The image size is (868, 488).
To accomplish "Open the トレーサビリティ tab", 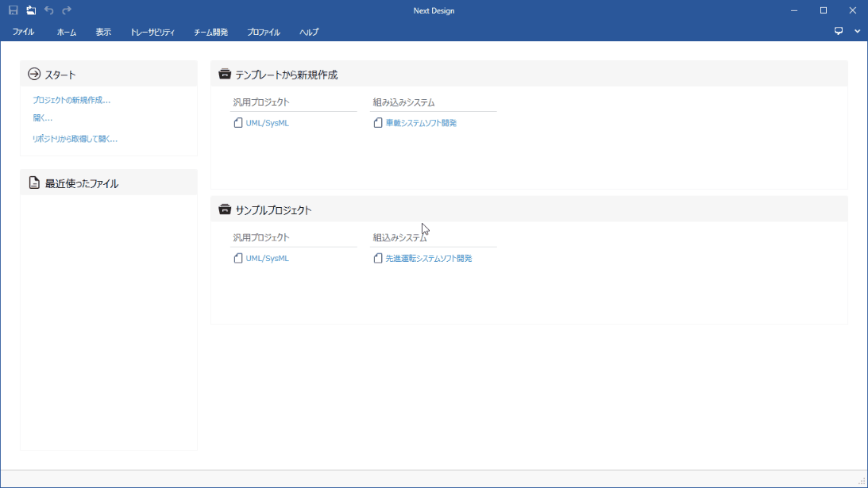I will point(152,32).
